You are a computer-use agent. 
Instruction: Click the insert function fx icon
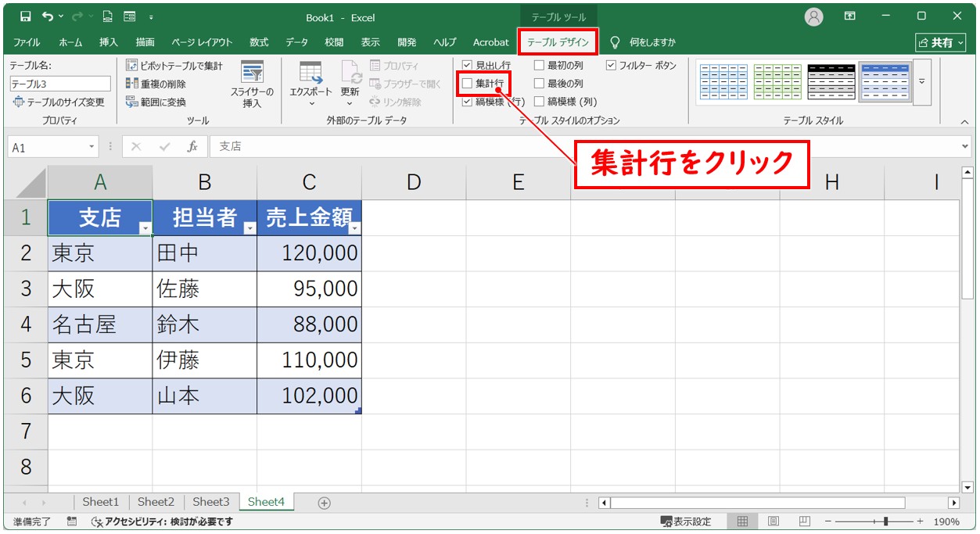[x=192, y=147]
